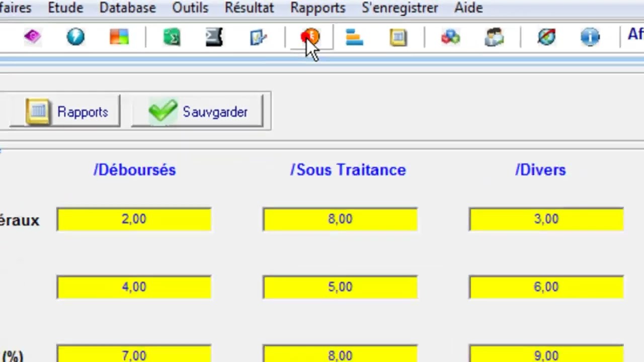Click the two users toolbar icon

494,37
